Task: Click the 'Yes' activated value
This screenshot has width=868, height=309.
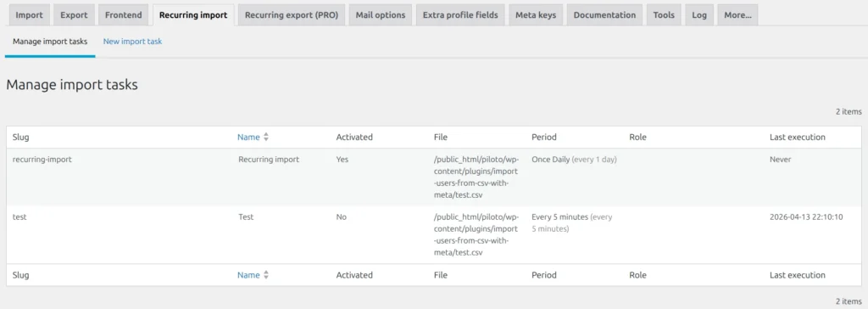Action: point(342,160)
